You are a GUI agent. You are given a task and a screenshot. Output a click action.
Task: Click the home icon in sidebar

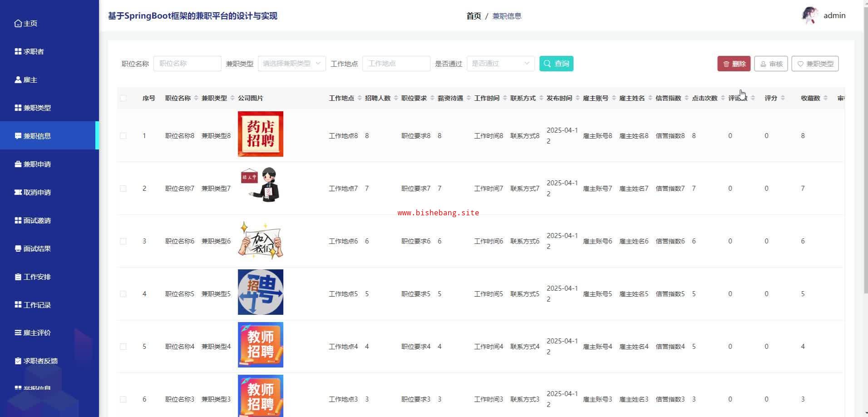tap(18, 23)
